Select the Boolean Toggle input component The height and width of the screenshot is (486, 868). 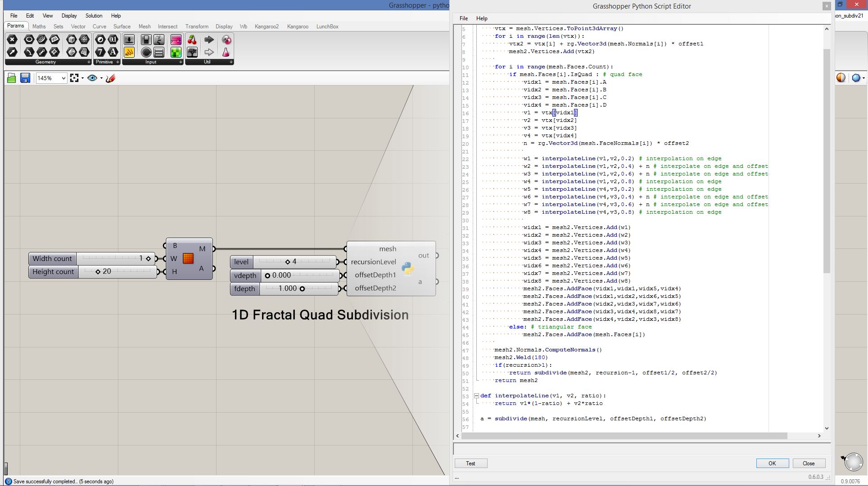click(146, 40)
